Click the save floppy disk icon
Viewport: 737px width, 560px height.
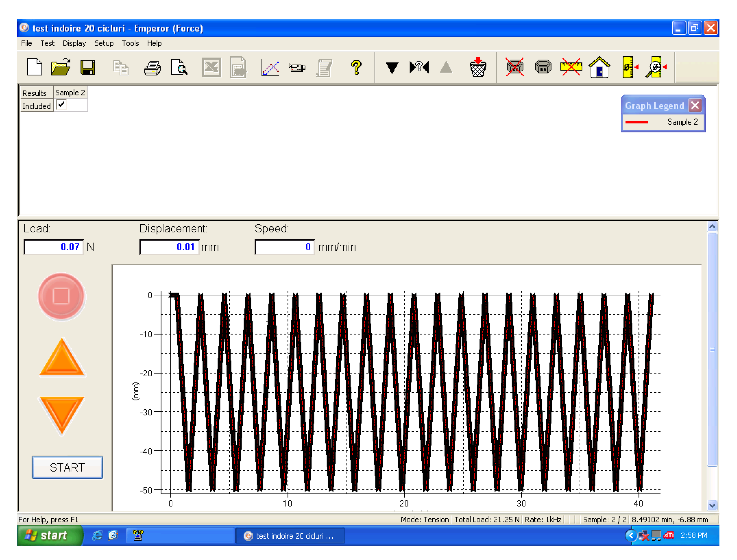coord(88,67)
